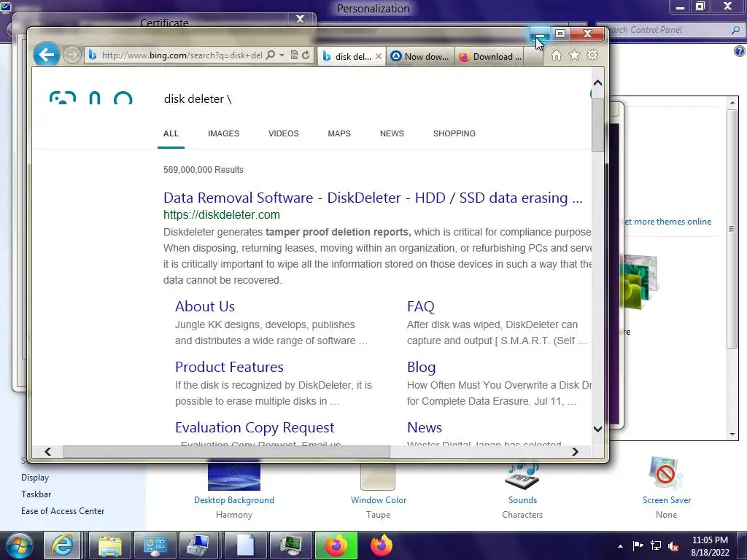This screenshot has width=747, height=560.
Task: Open the second Firefox taskbar icon
Action: tap(381, 545)
